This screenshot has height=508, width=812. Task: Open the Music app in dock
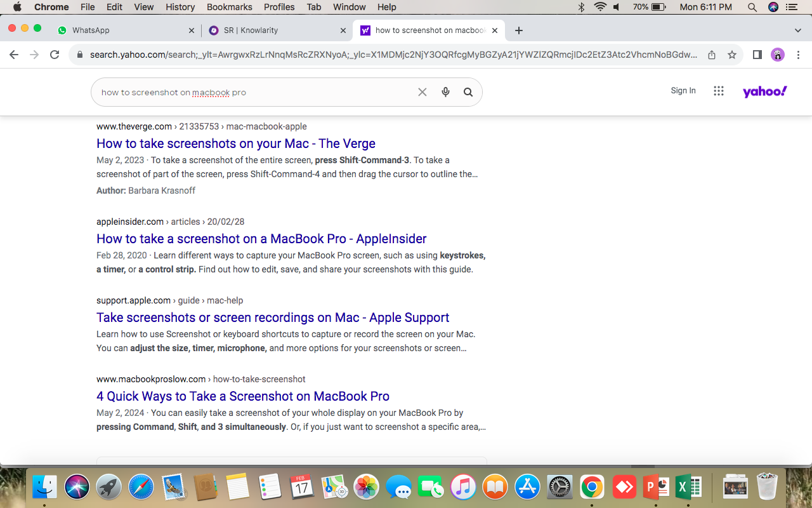(463, 487)
